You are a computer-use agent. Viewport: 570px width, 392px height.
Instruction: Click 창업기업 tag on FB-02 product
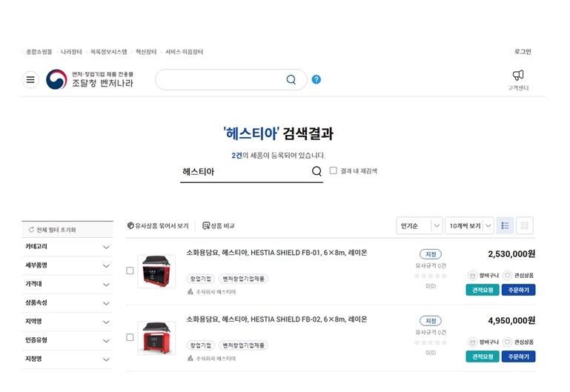tap(201, 345)
